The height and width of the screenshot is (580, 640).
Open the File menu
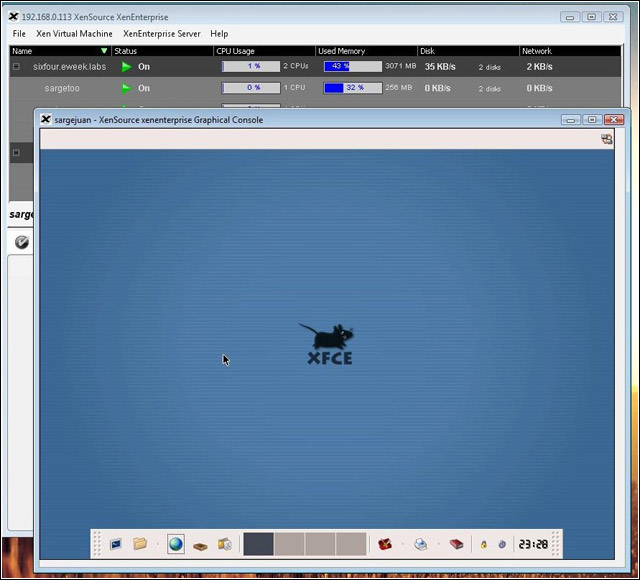point(19,34)
